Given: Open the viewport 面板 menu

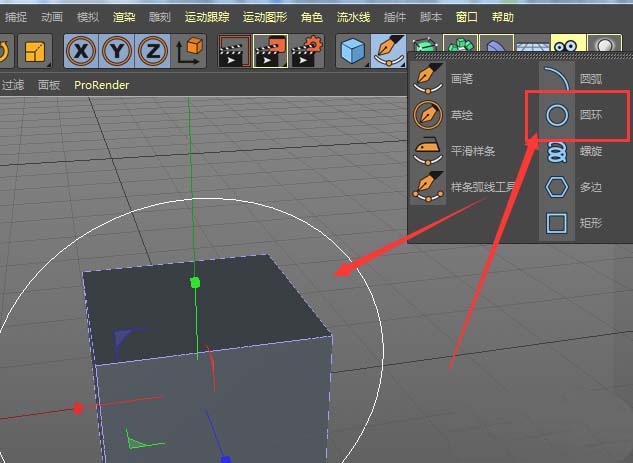Looking at the screenshot, I should point(49,85).
